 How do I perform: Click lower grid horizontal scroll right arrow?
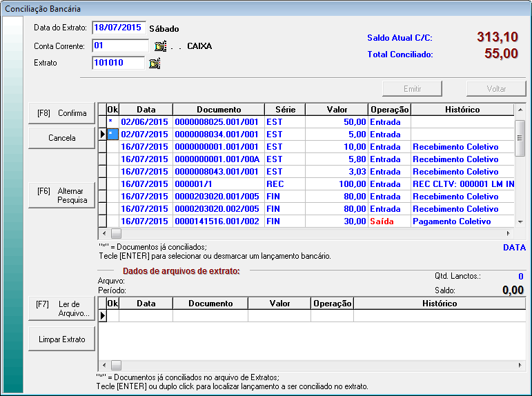(x=520, y=365)
